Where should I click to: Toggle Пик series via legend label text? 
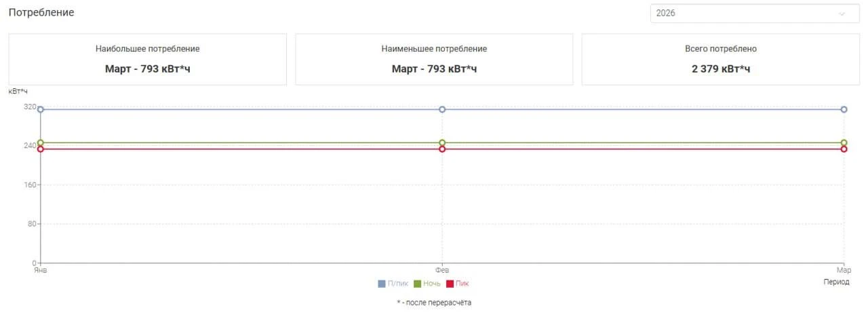462,284
